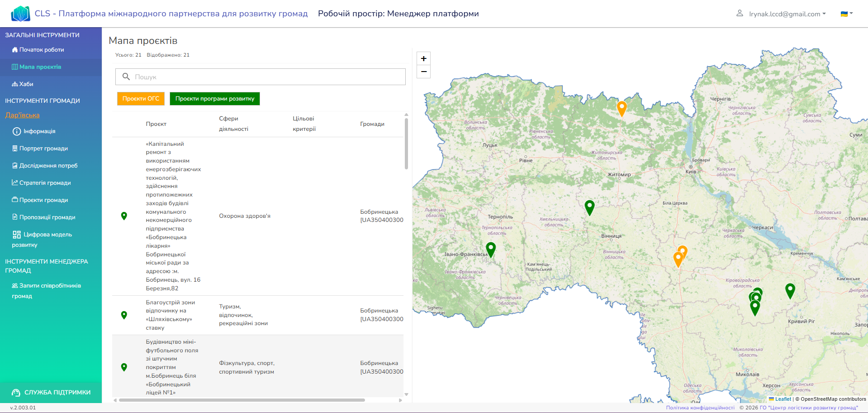The width and height of the screenshot is (868, 413).
Task: Click the Служба підтримки support button
Action: [51, 393]
